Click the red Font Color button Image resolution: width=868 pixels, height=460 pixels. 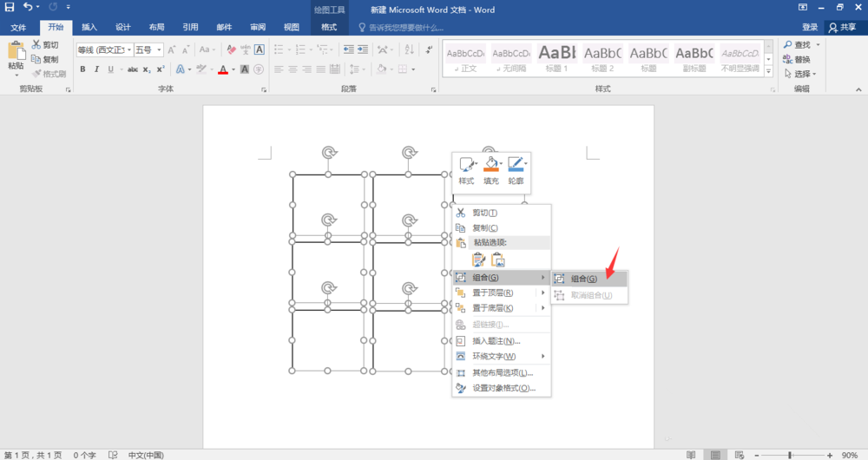(x=223, y=69)
